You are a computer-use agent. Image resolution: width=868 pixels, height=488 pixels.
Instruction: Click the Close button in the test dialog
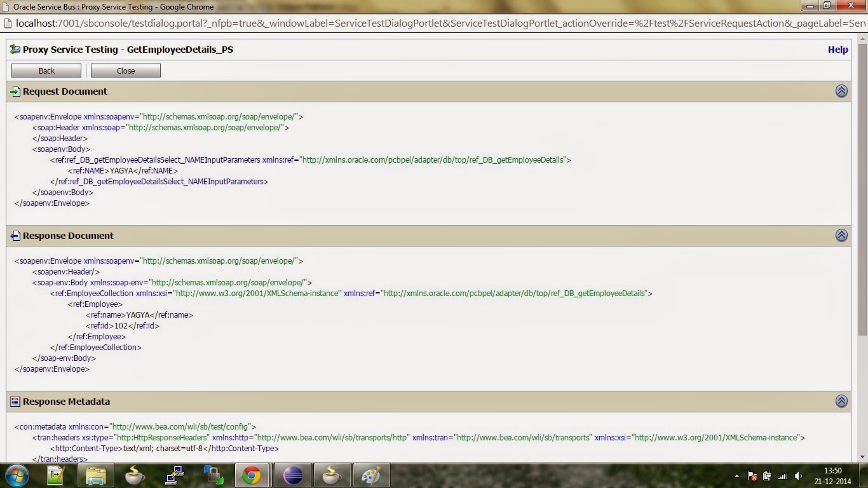(126, 71)
